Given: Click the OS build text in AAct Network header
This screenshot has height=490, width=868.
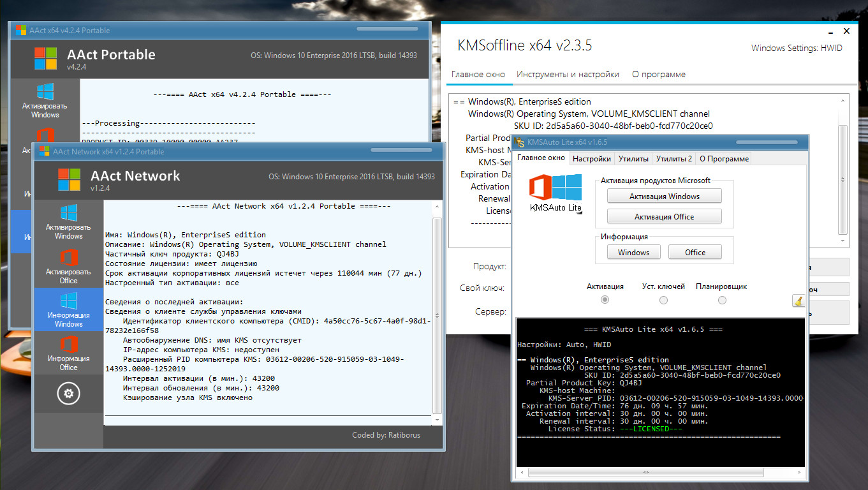Looking at the screenshot, I should pos(351,177).
